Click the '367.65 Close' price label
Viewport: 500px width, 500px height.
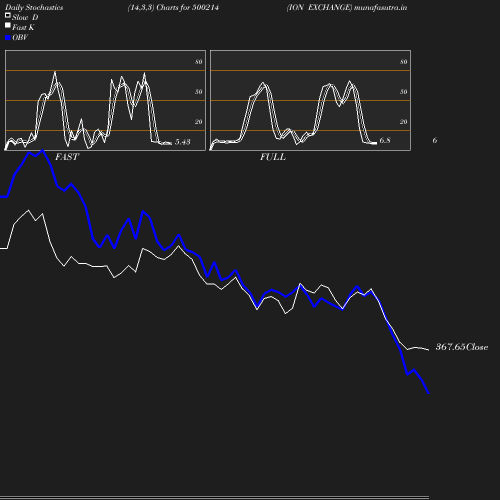coord(462,347)
